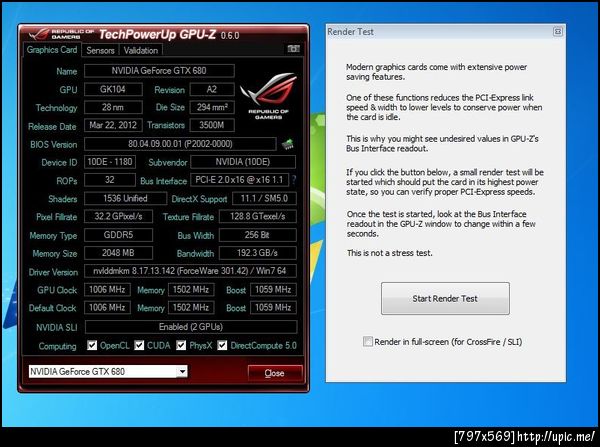Screen dimensions: 600x447
Task: Click the BIOS Version field 80.04.09.00.01
Action: click(180, 144)
